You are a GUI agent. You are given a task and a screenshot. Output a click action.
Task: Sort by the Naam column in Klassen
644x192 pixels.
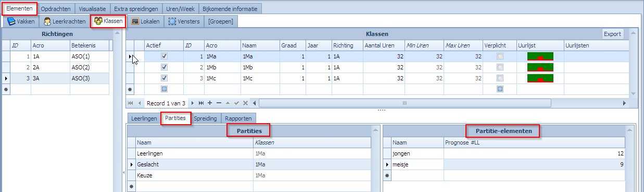click(x=260, y=45)
